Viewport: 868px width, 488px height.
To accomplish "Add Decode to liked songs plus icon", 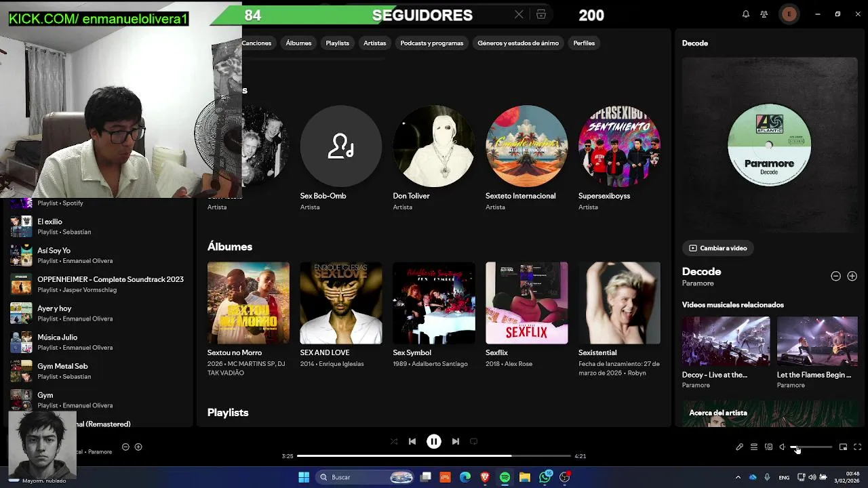I will tap(852, 276).
